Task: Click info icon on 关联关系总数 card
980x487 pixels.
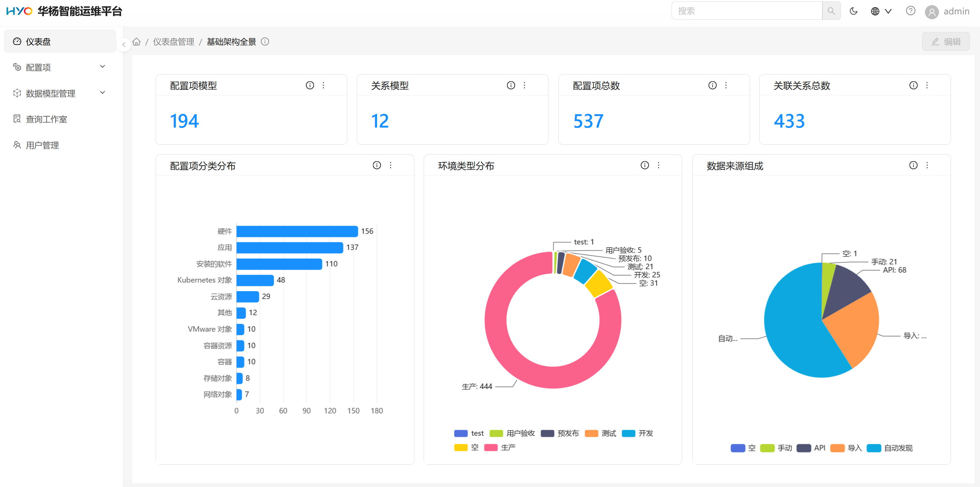Action: coord(913,85)
